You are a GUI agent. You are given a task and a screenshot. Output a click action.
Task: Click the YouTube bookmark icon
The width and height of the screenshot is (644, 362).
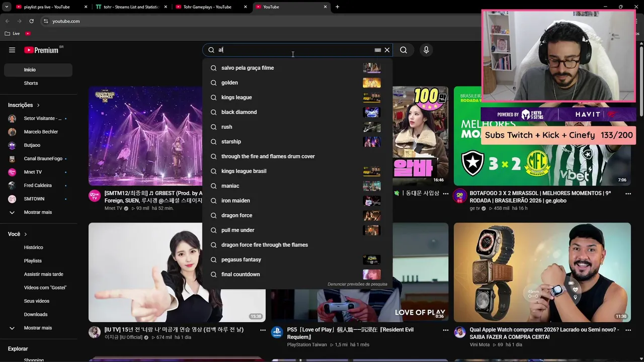click(28, 34)
